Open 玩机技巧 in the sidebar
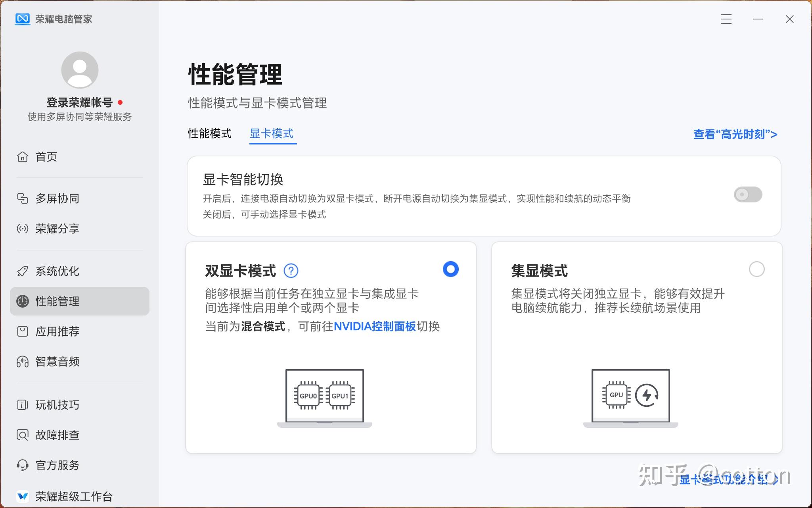This screenshot has height=508, width=812. tap(80, 405)
